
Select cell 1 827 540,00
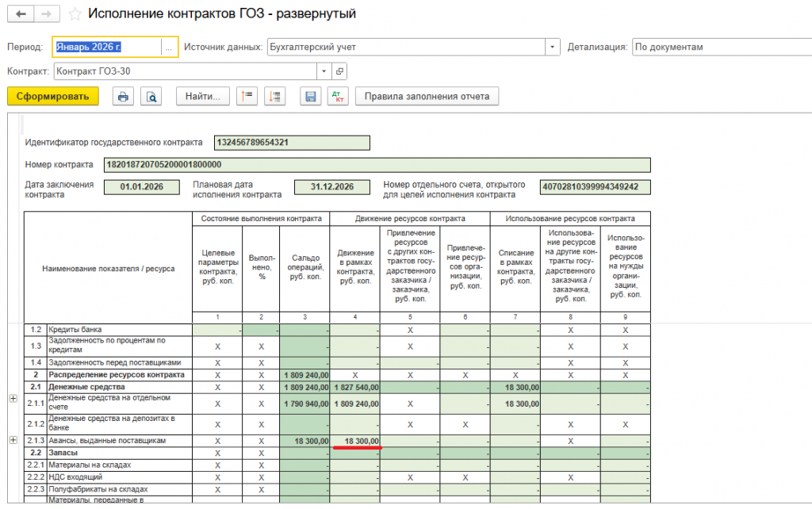pos(354,388)
